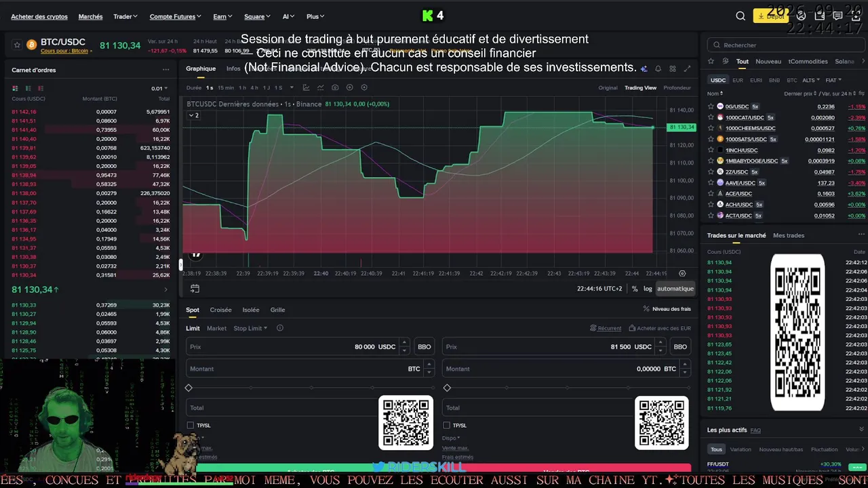Open the hot pairs icon beside favorites star

click(x=726, y=61)
